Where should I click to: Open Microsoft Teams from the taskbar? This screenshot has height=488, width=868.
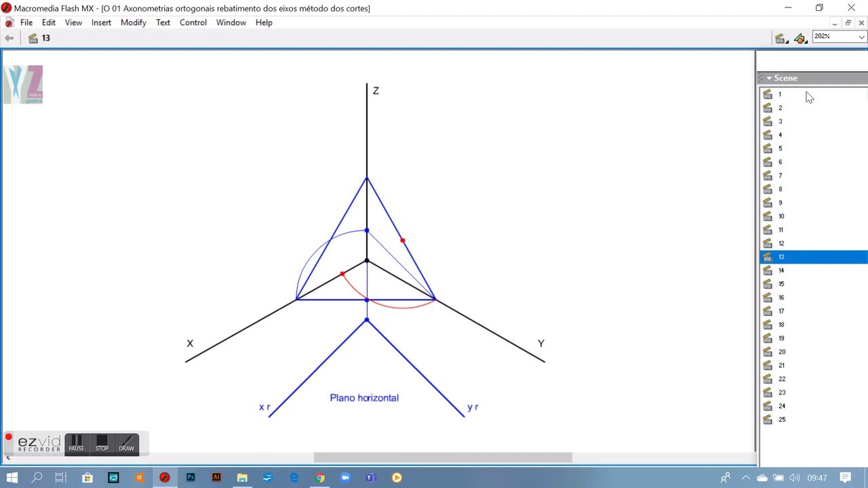(370, 478)
